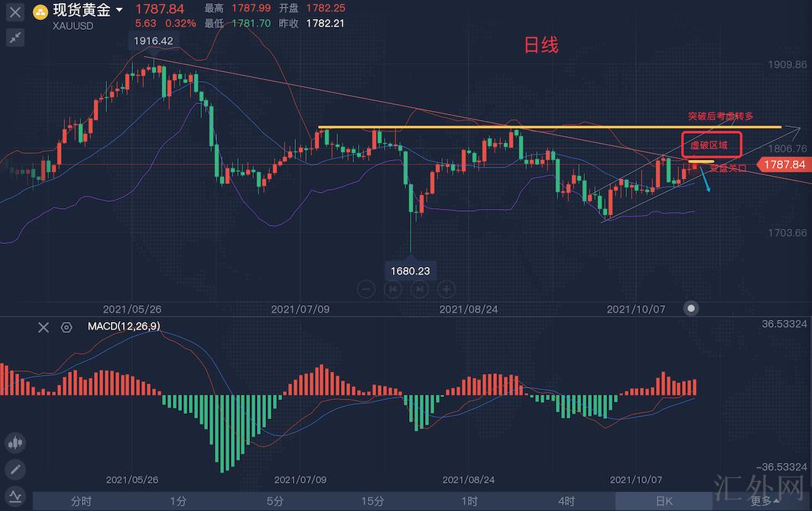Switch to the 5分 timeframe tab

click(x=275, y=501)
